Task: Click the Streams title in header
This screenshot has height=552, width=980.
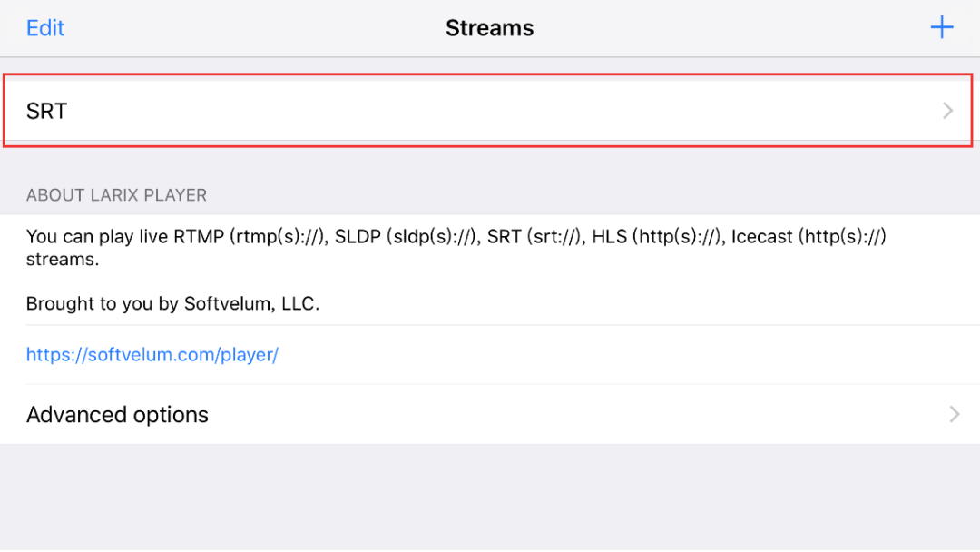Action: 489,28
